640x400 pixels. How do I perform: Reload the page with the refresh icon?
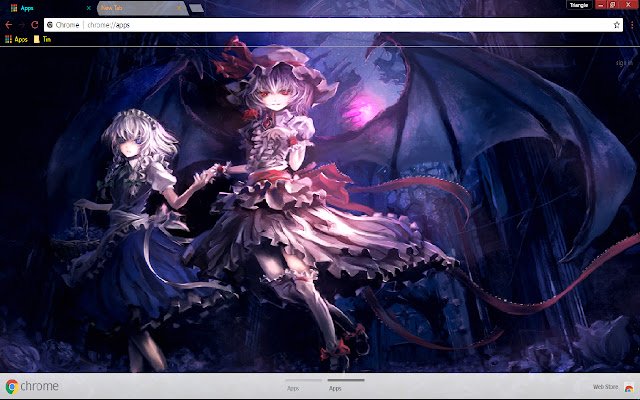pos(35,25)
